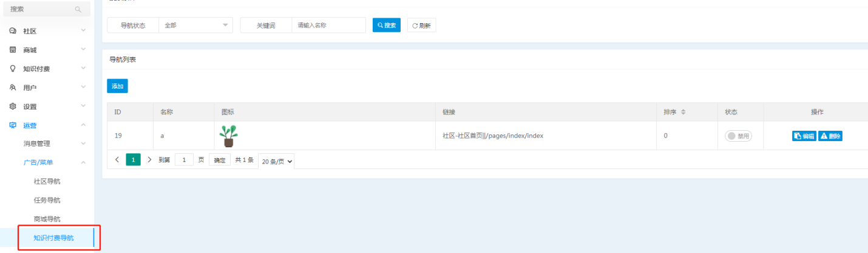Click the 关键词 name input field
868x253 pixels.
(328, 25)
